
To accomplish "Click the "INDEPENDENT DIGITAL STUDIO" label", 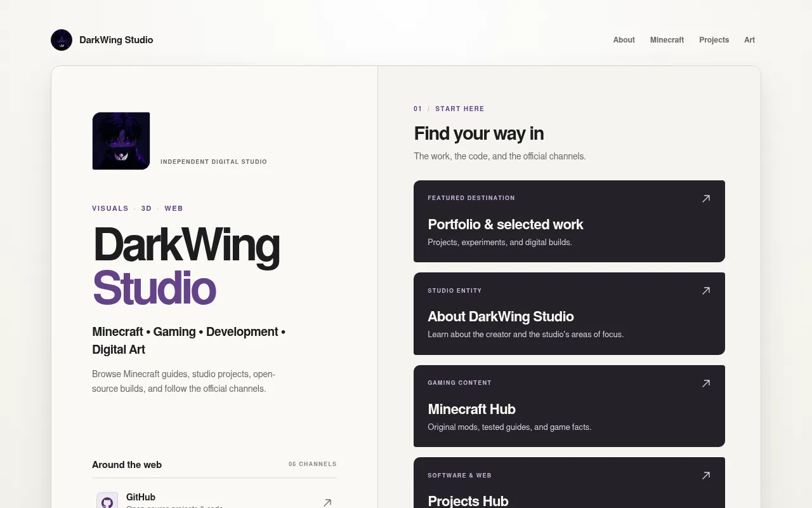I will (x=214, y=162).
